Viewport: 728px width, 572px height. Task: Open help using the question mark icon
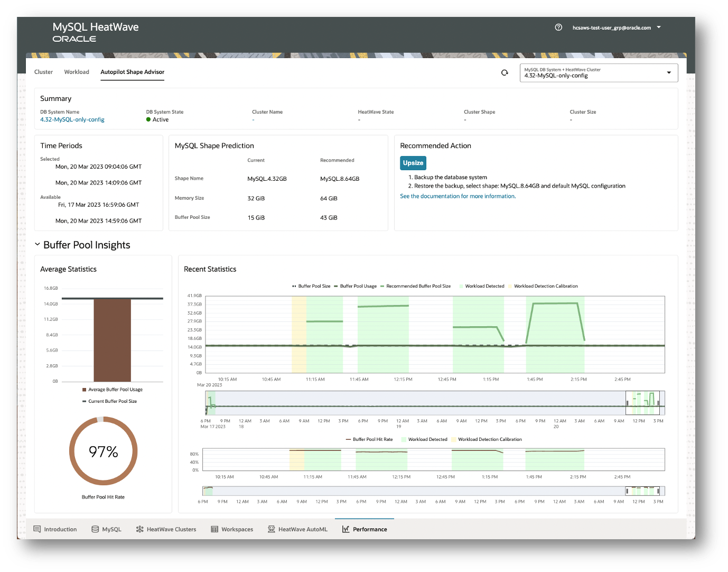point(558,27)
